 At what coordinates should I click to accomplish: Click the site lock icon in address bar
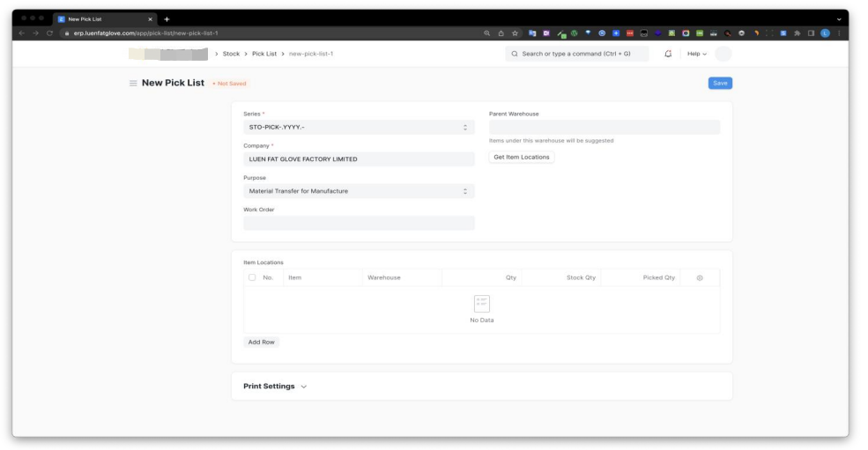[67, 33]
